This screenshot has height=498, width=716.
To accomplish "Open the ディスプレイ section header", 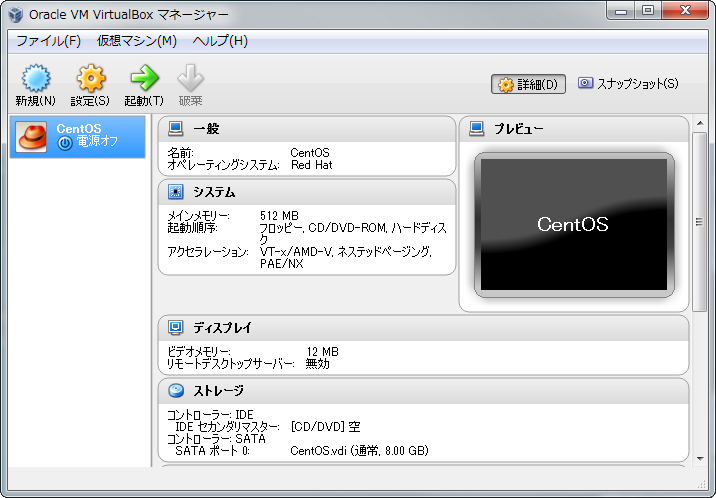I will click(423, 328).
